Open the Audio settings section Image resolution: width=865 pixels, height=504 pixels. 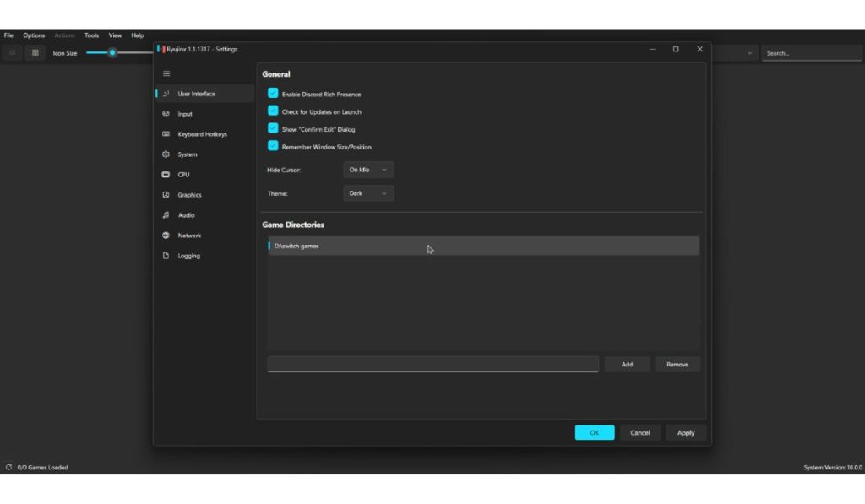pos(184,214)
